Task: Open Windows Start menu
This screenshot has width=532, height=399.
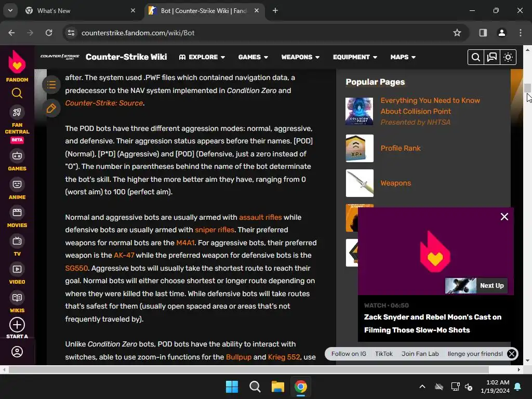Action: [x=232, y=387]
